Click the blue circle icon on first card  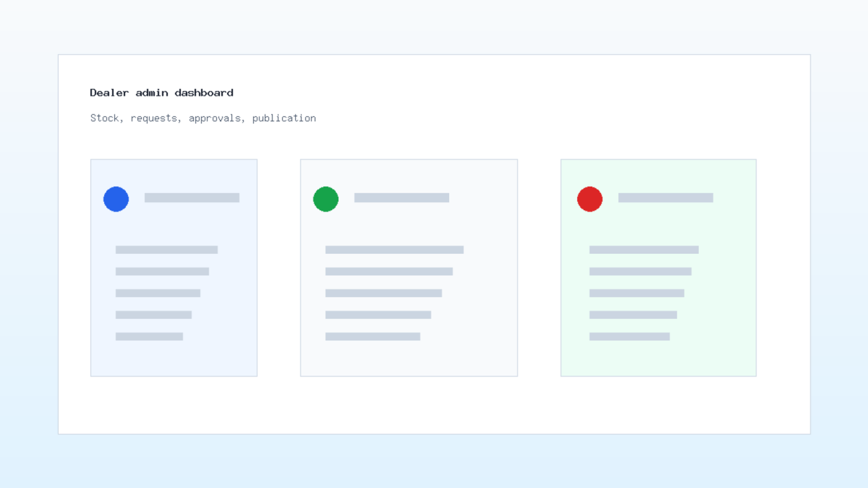click(x=116, y=199)
